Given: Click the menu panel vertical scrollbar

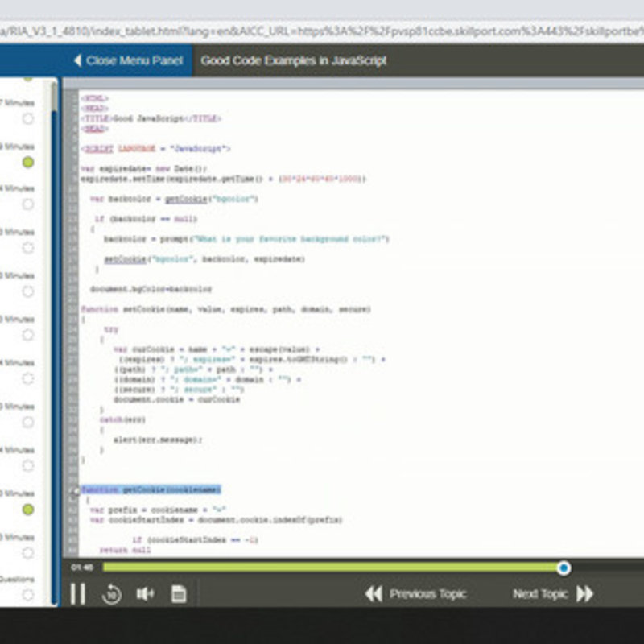Looking at the screenshot, I should click(54, 343).
